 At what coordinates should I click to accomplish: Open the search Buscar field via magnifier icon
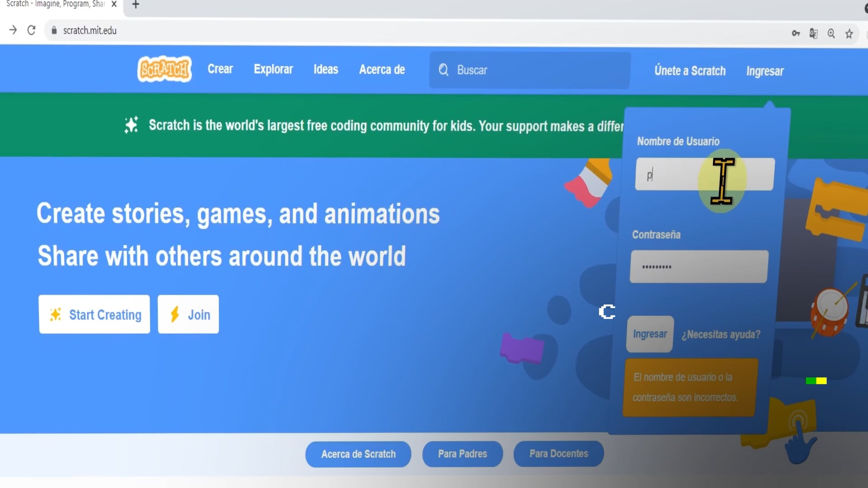tap(443, 70)
